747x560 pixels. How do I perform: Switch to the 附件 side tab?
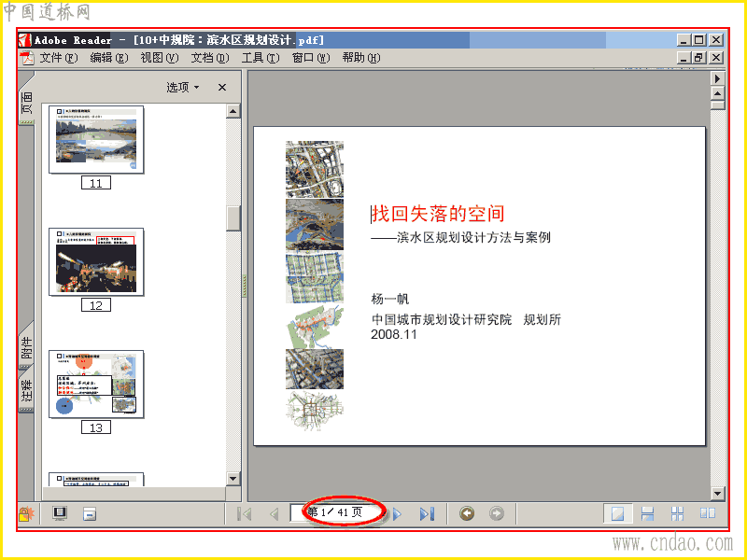click(27, 346)
